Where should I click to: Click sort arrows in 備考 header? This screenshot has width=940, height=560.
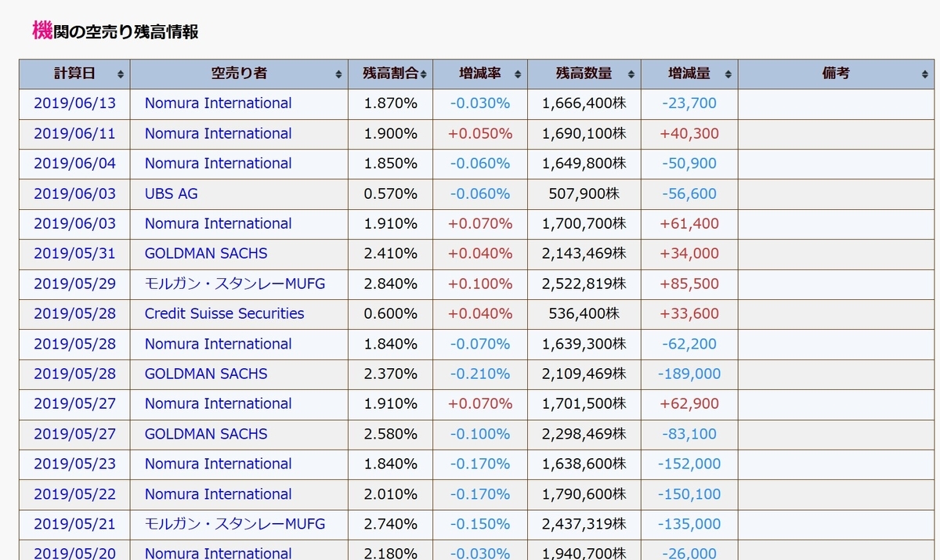(x=925, y=74)
